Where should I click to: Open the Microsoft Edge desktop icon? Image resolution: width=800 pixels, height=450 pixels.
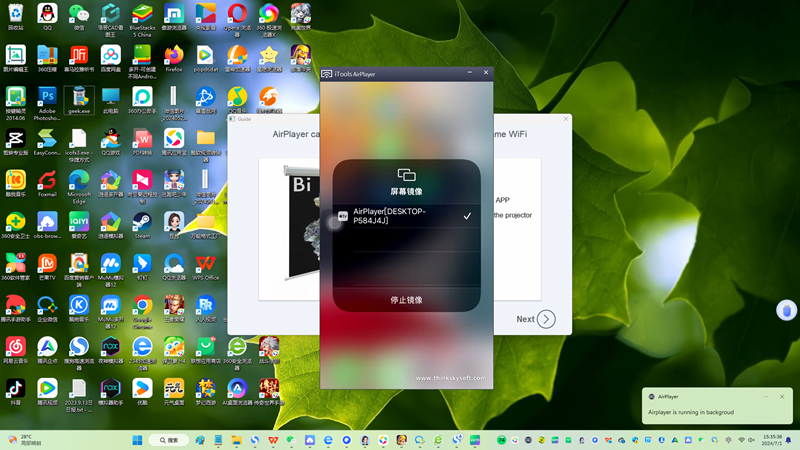click(78, 182)
